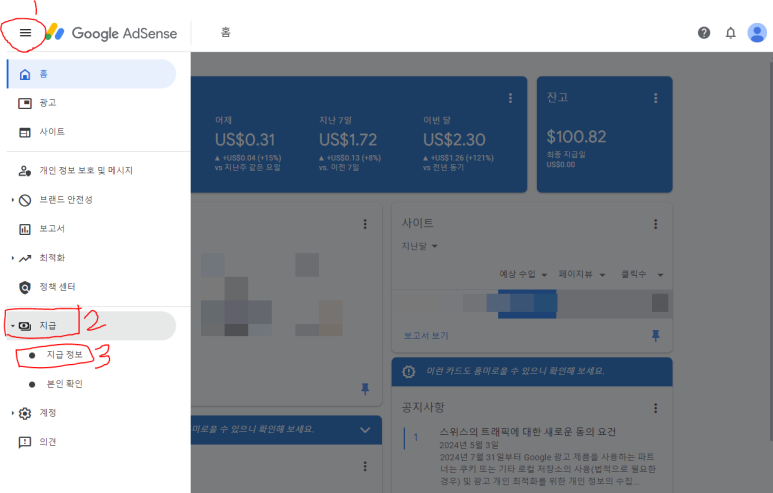Image resolution: width=773 pixels, height=493 pixels.
Task: Click the 의견 feedback icon
Action: click(x=25, y=442)
